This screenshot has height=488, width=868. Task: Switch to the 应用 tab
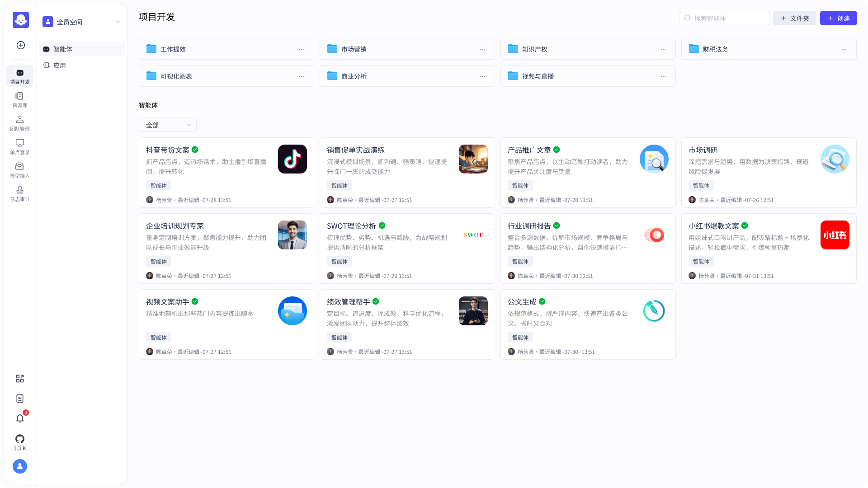tap(60, 65)
